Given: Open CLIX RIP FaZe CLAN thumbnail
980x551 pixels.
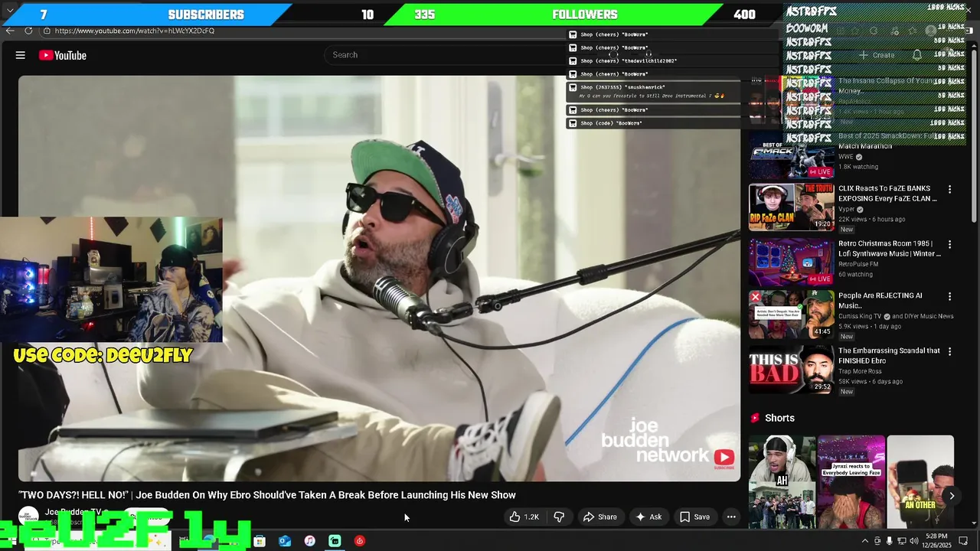Looking at the screenshot, I should pos(792,207).
